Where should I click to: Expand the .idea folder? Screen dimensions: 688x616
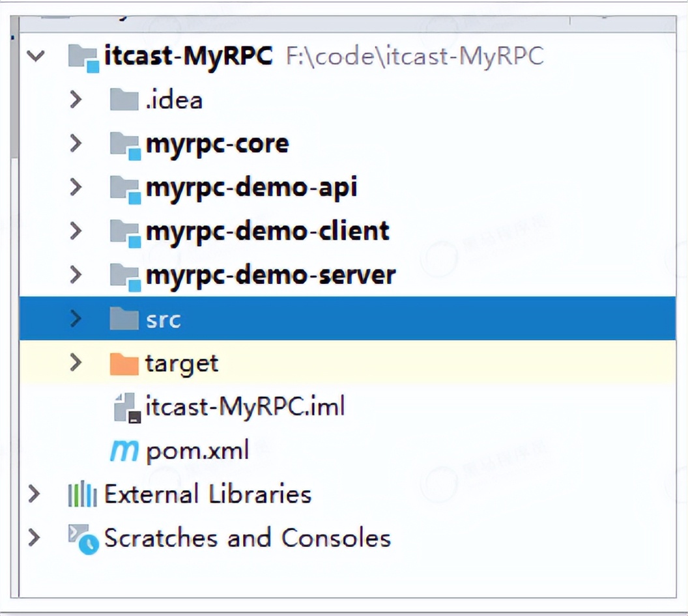76,100
